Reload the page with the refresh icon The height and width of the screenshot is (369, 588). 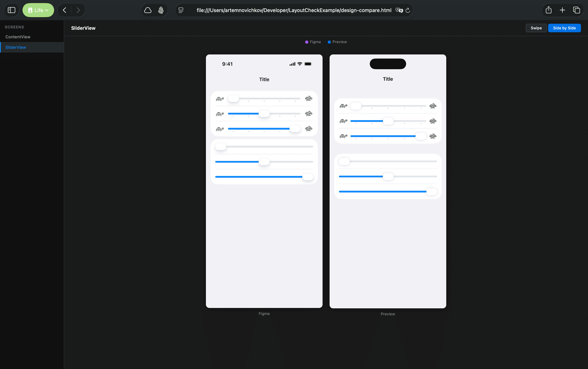point(408,10)
